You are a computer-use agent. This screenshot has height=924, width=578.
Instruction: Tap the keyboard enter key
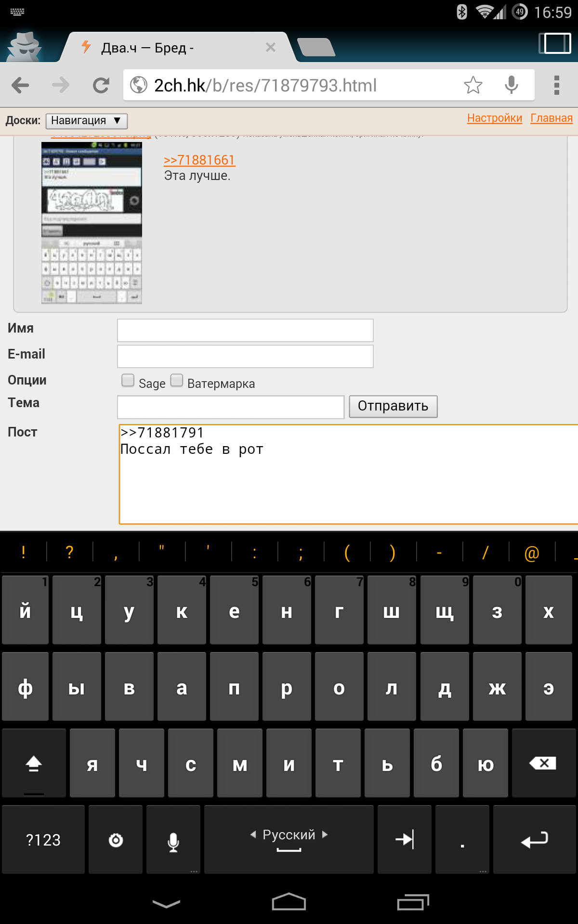[x=535, y=840]
